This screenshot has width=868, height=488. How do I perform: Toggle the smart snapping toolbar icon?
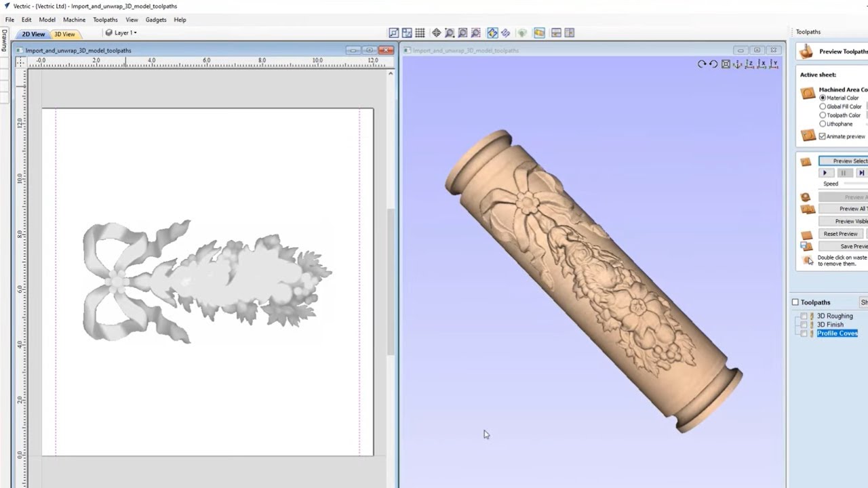click(407, 33)
